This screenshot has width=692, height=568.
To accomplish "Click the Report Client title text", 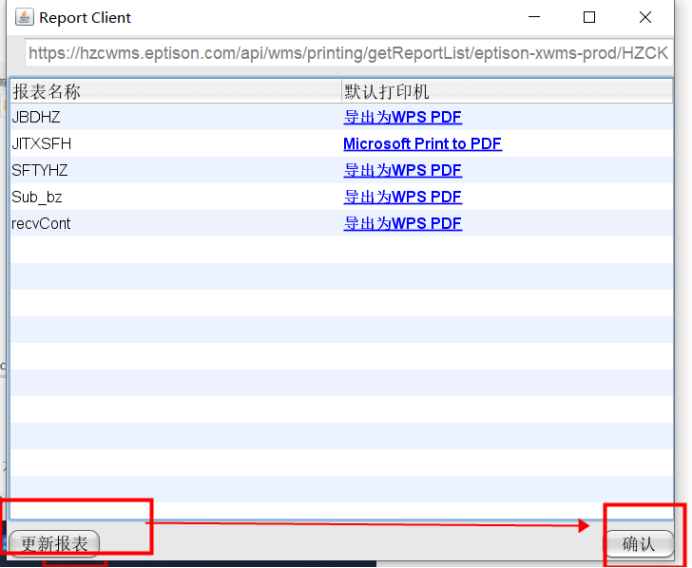I will point(85,18).
